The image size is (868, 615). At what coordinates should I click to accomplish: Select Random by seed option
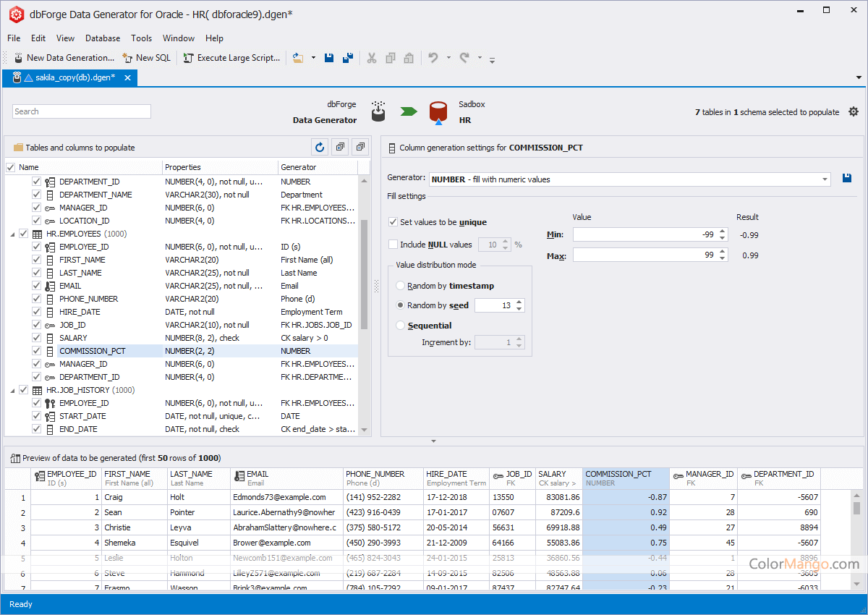coord(401,305)
